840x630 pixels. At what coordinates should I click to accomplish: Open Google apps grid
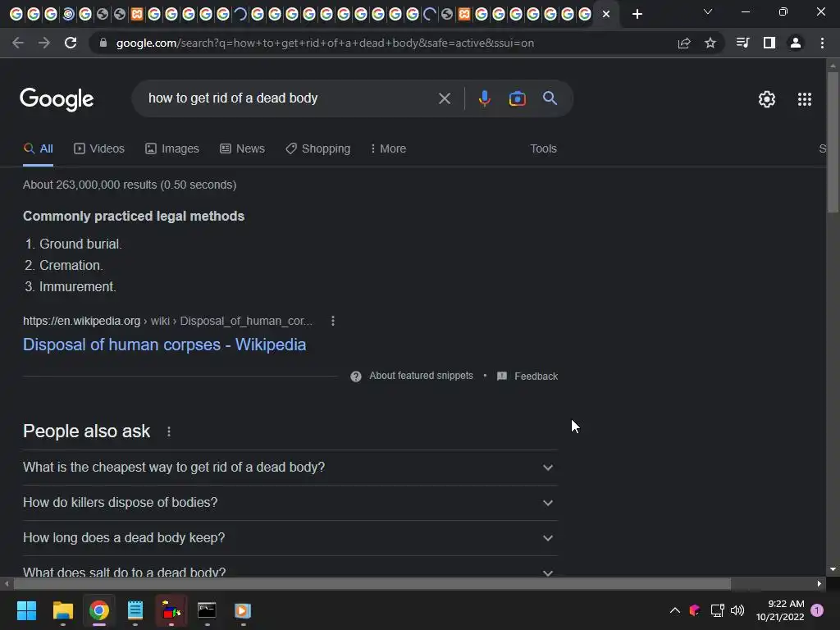[x=804, y=99]
